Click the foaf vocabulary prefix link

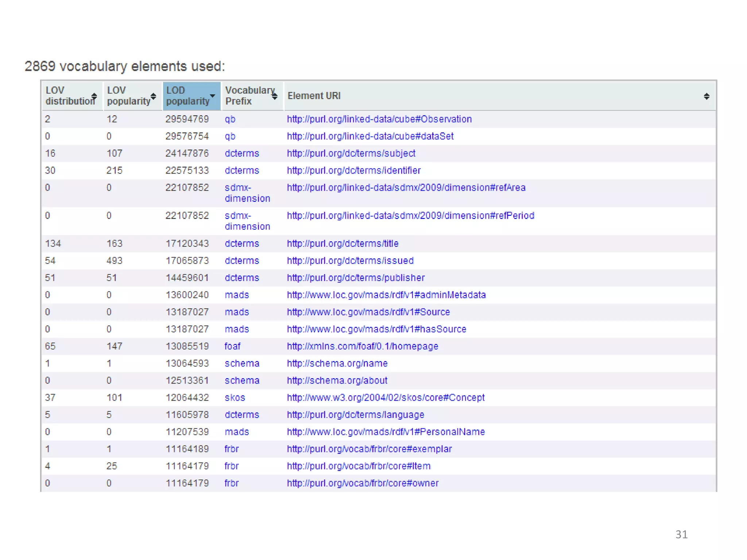click(232, 346)
